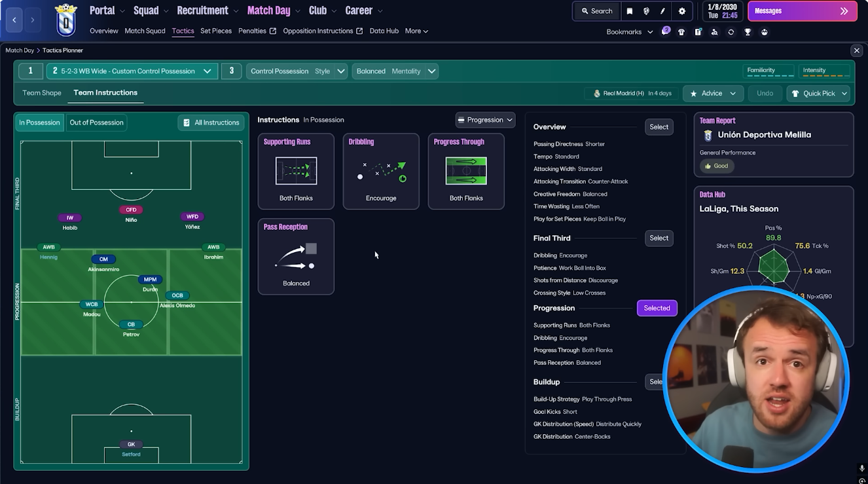Image resolution: width=868 pixels, height=484 pixels.
Task: Select tactic slot 3
Action: pyautogui.click(x=231, y=71)
